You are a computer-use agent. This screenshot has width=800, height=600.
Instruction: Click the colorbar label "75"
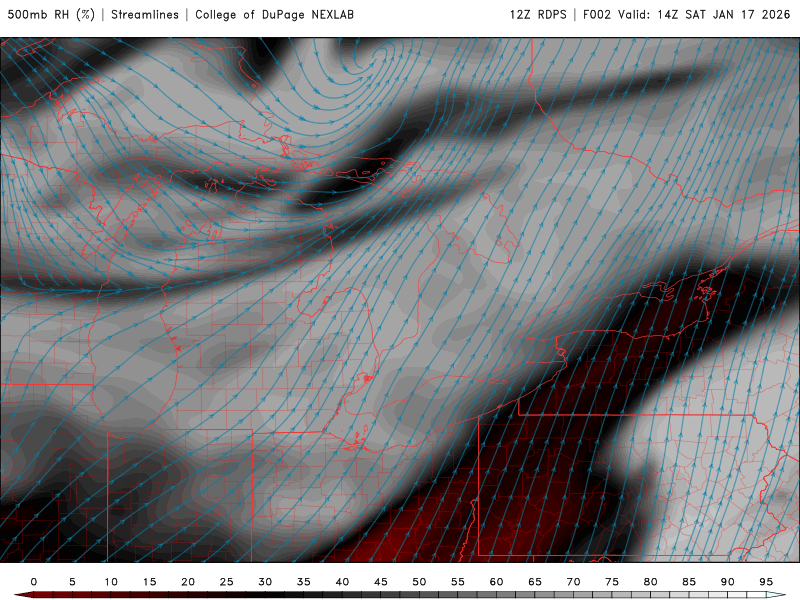(x=612, y=582)
